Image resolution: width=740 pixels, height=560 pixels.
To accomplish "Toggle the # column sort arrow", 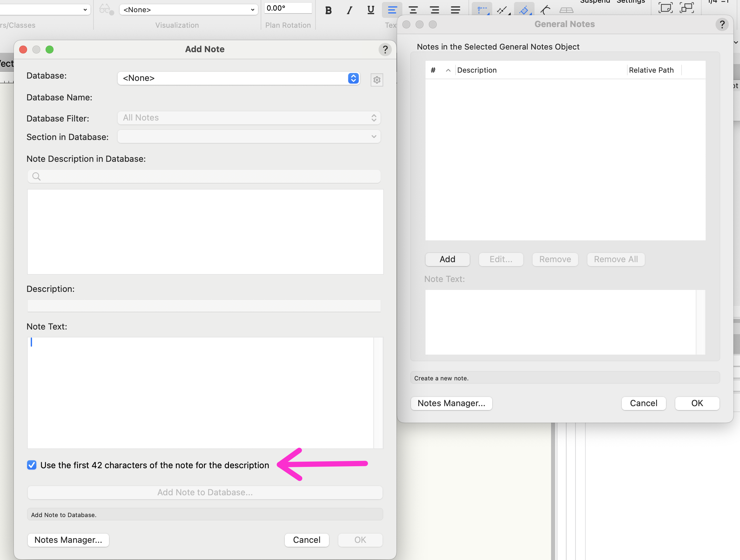I will click(448, 70).
